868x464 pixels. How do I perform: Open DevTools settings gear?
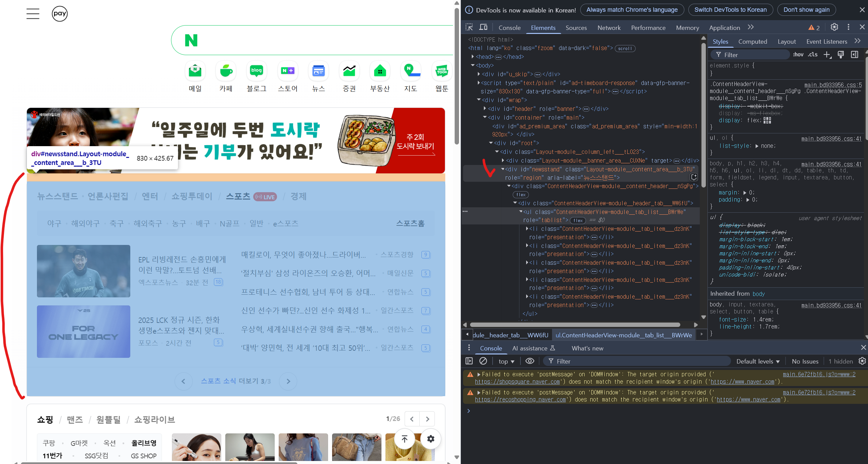pos(834,27)
